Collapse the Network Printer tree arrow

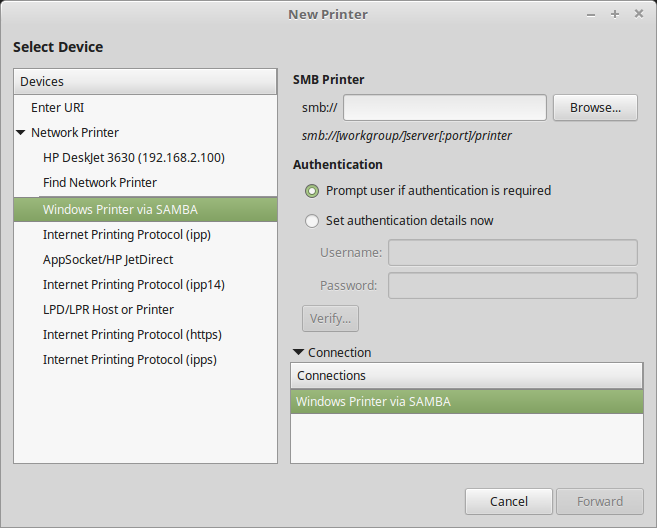[21, 132]
